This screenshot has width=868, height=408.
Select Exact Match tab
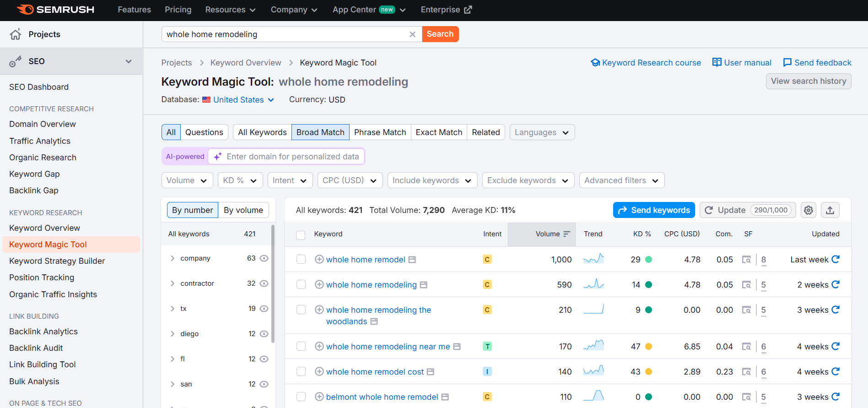coord(439,132)
